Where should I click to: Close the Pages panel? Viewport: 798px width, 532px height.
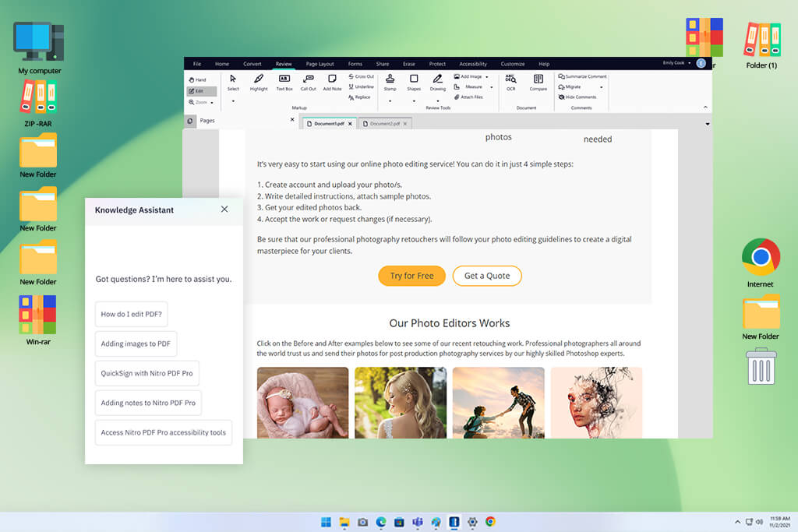point(292,119)
